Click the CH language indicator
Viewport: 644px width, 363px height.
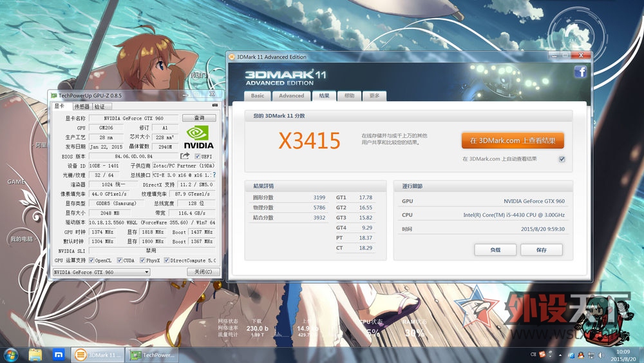tap(533, 354)
